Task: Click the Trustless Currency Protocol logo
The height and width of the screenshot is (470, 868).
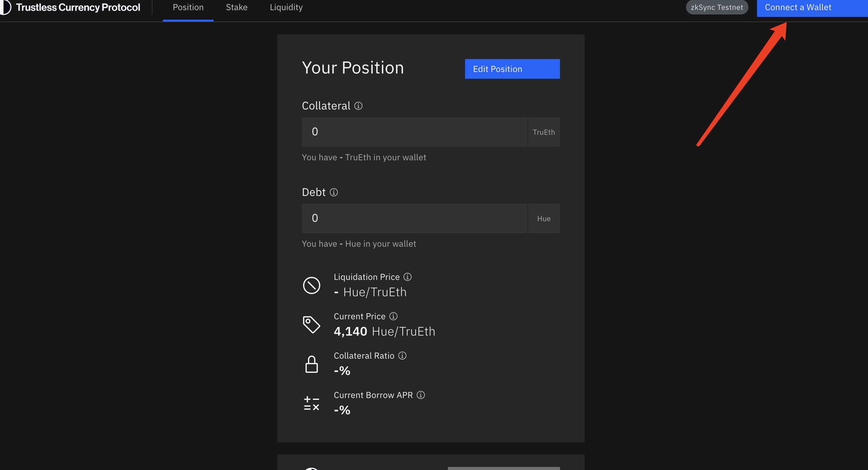Action: pos(5,7)
